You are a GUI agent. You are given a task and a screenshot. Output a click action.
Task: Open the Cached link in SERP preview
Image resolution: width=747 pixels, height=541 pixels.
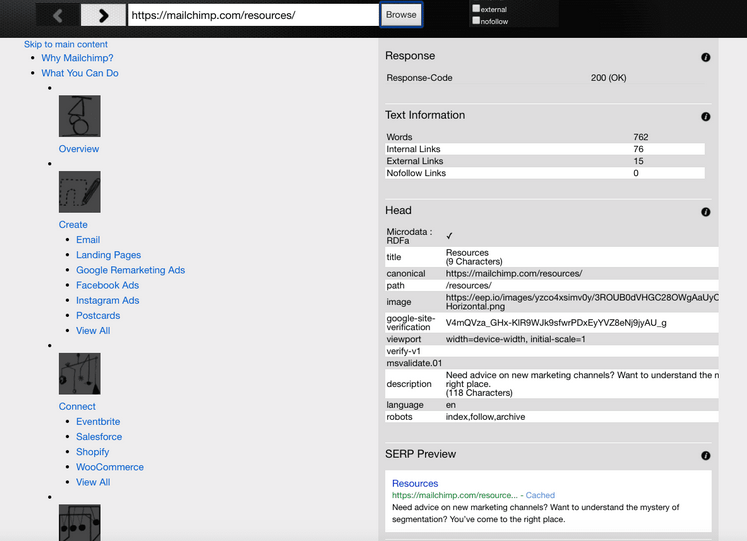tap(540, 495)
